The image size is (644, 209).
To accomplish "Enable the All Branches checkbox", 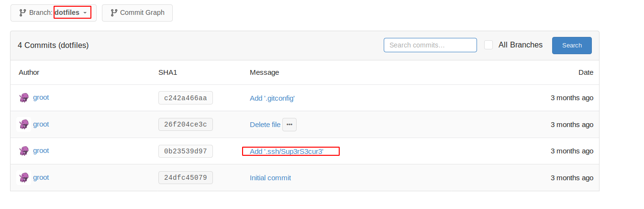I will pyautogui.click(x=489, y=45).
